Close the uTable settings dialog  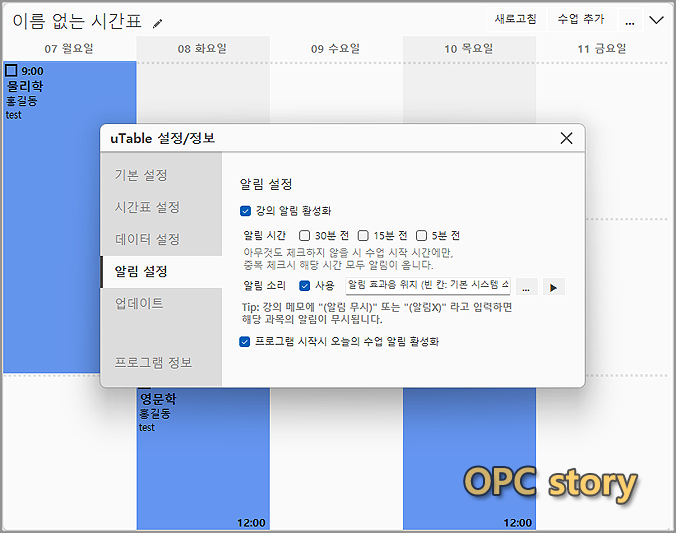tap(566, 138)
